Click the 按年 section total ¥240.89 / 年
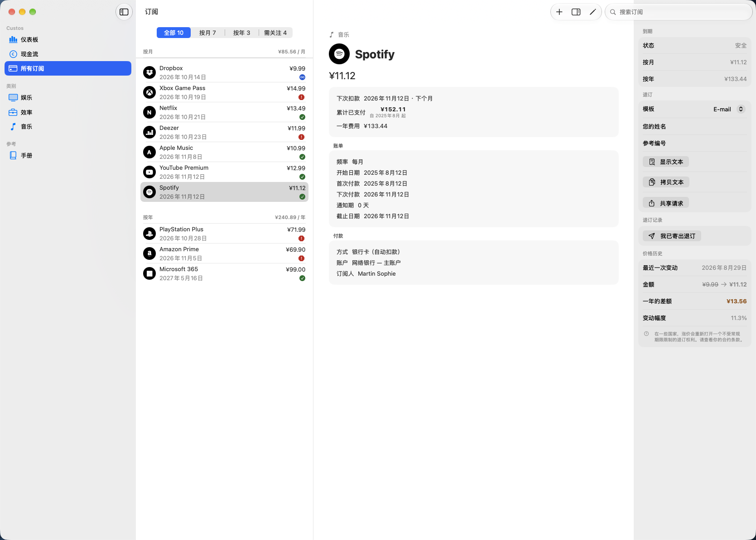The height and width of the screenshot is (540, 756). point(290,218)
